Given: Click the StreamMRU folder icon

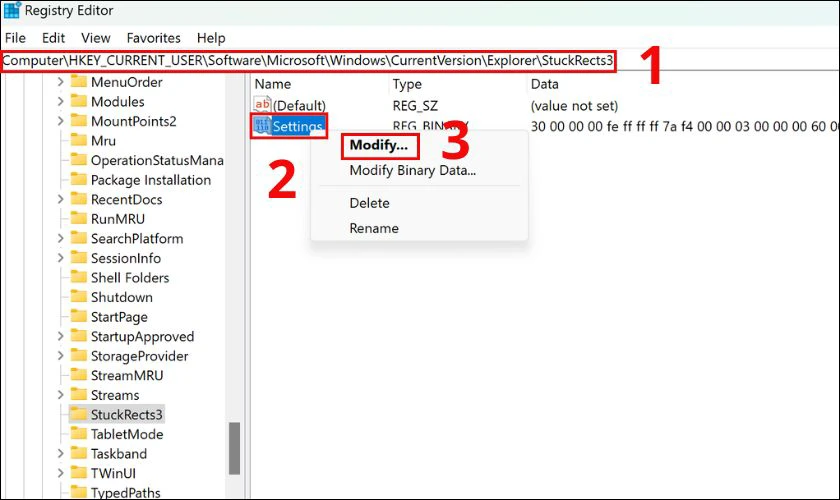Looking at the screenshot, I should [x=79, y=375].
